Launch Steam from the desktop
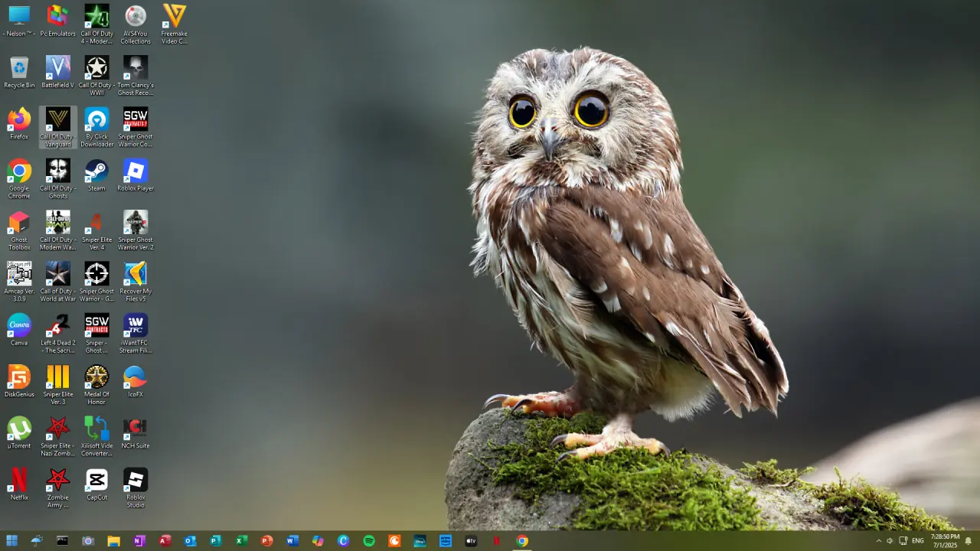The image size is (980, 551). point(96,174)
